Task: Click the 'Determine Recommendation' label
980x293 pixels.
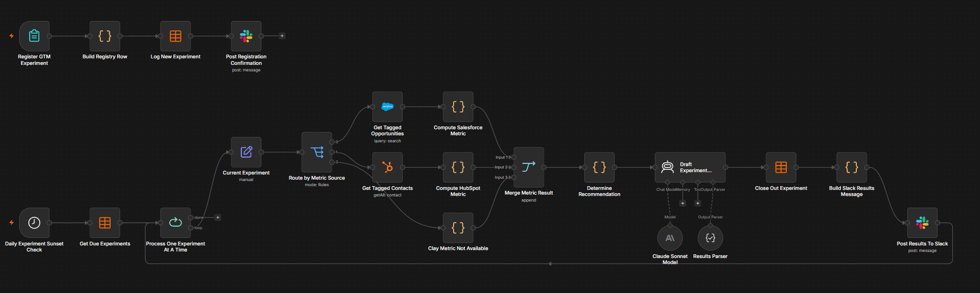Action: (x=599, y=191)
